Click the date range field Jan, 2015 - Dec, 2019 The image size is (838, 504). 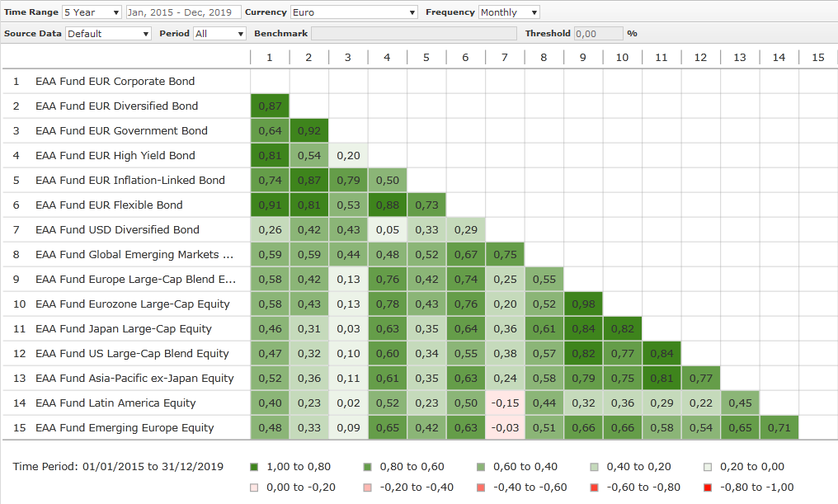(x=184, y=12)
